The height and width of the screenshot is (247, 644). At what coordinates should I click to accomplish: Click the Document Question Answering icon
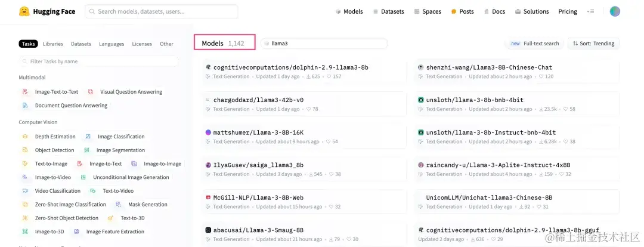pyautogui.click(x=25, y=105)
